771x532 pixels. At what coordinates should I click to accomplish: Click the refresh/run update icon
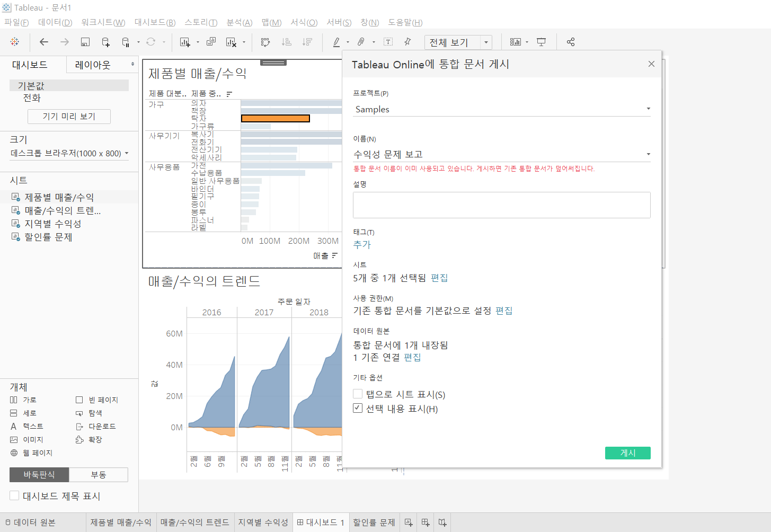(x=151, y=42)
